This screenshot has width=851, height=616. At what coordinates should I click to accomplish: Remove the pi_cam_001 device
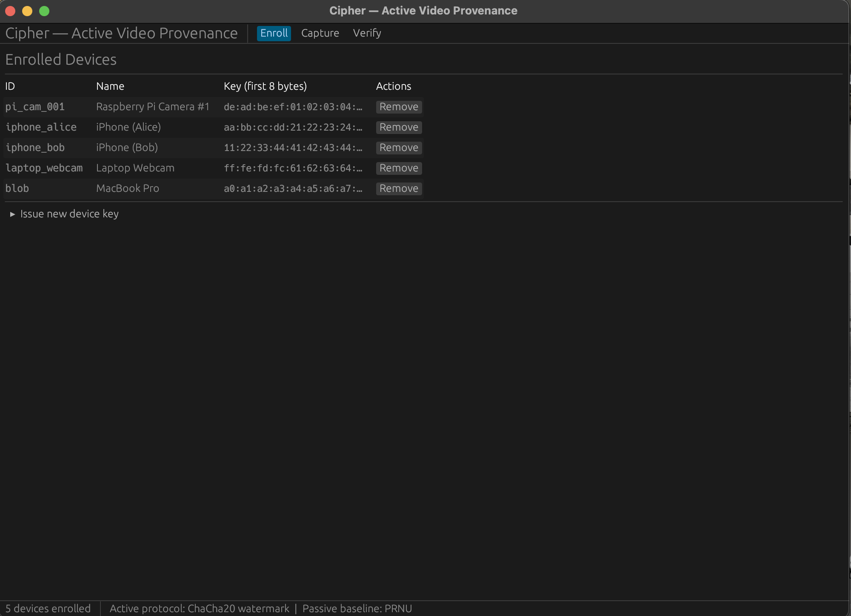[399, 107]
